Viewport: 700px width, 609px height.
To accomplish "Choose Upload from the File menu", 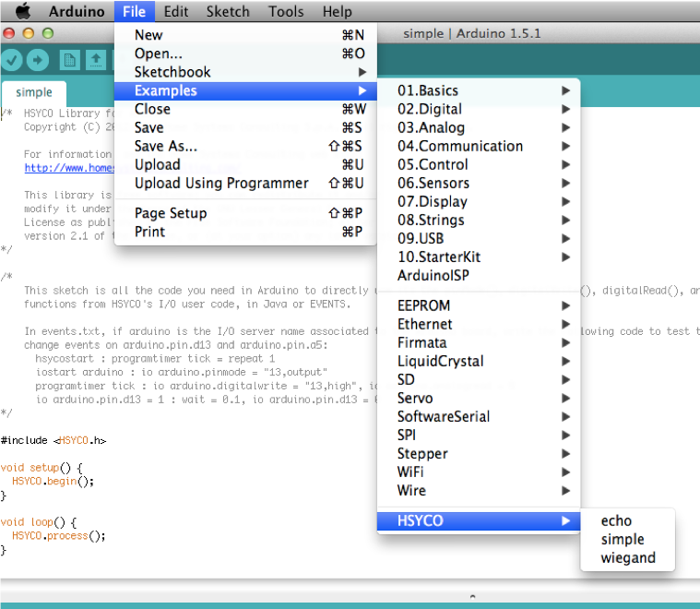I will pos(245,165).
